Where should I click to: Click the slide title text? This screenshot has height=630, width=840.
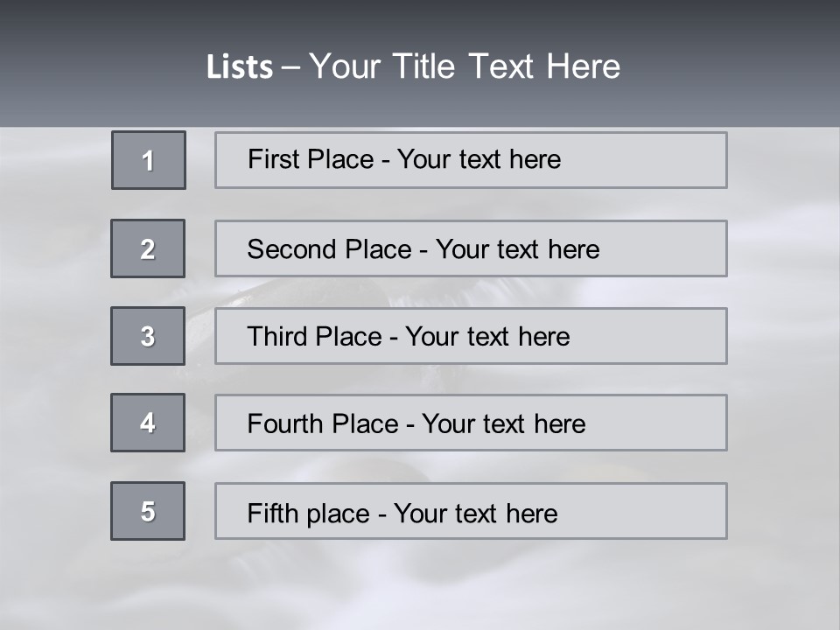(413, 66)
